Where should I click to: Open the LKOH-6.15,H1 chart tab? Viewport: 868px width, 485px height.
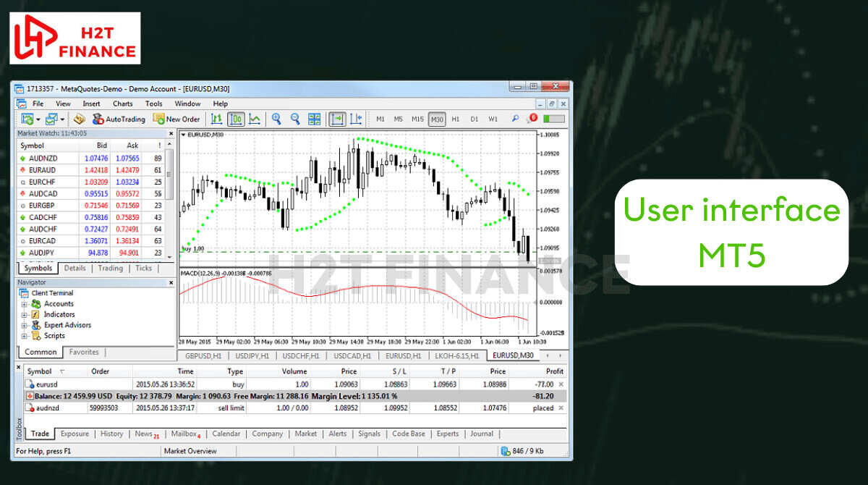456,355
